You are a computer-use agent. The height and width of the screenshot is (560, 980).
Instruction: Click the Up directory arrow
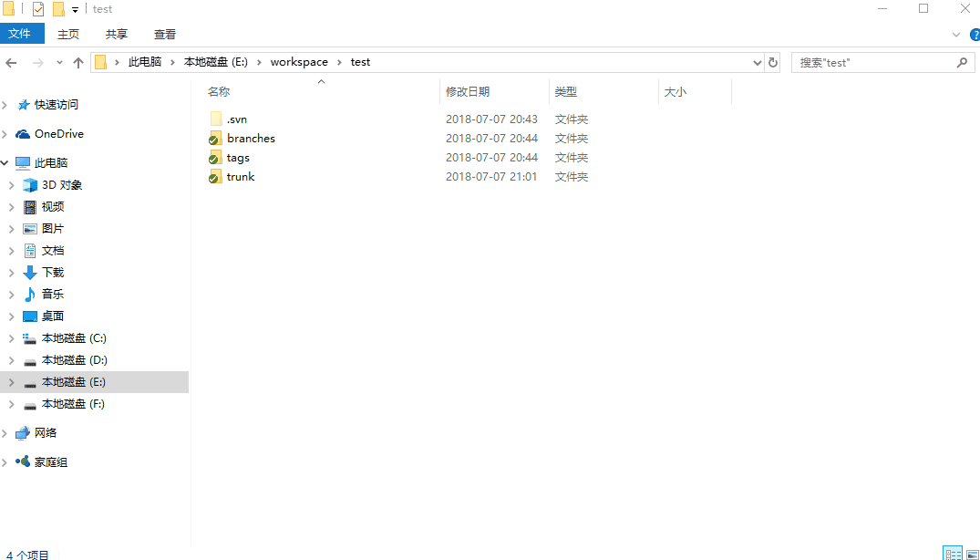click(x=78, y=63)
